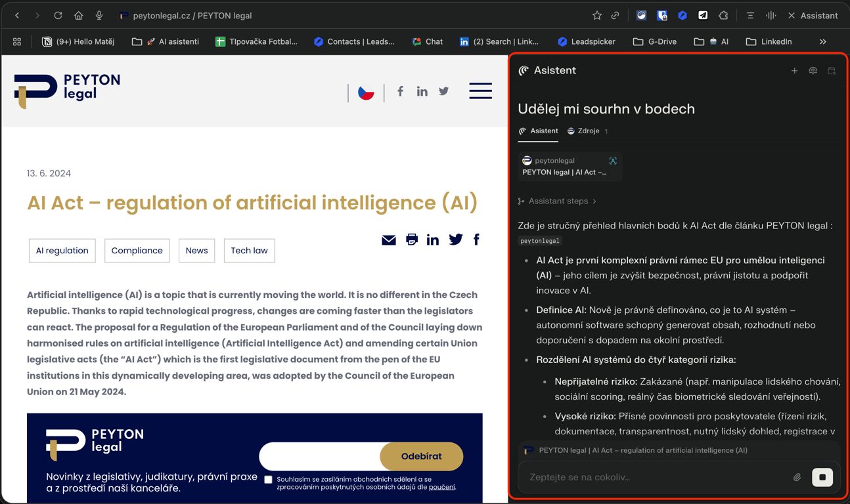The width and height of the screenshot is (850, 504).
Task: Print the article using printer icon
Action: coord(412,240)
